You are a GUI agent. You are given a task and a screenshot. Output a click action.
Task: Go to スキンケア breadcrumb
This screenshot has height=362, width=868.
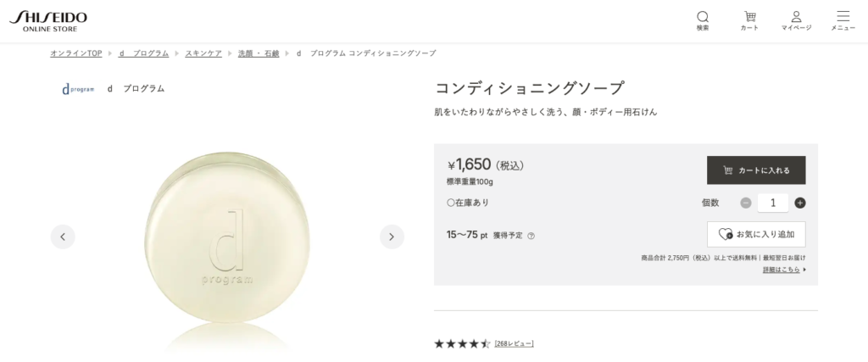pos(203,53)
